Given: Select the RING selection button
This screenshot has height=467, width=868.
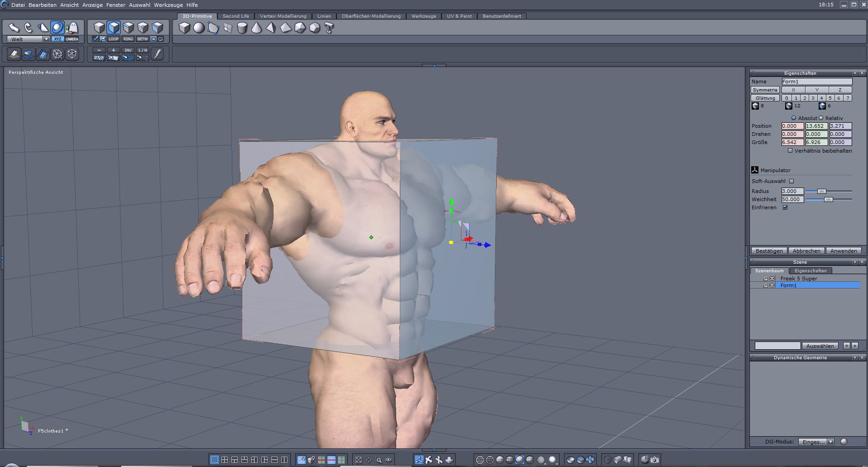Looking at the screenshot, I should (x=128, y=39).
